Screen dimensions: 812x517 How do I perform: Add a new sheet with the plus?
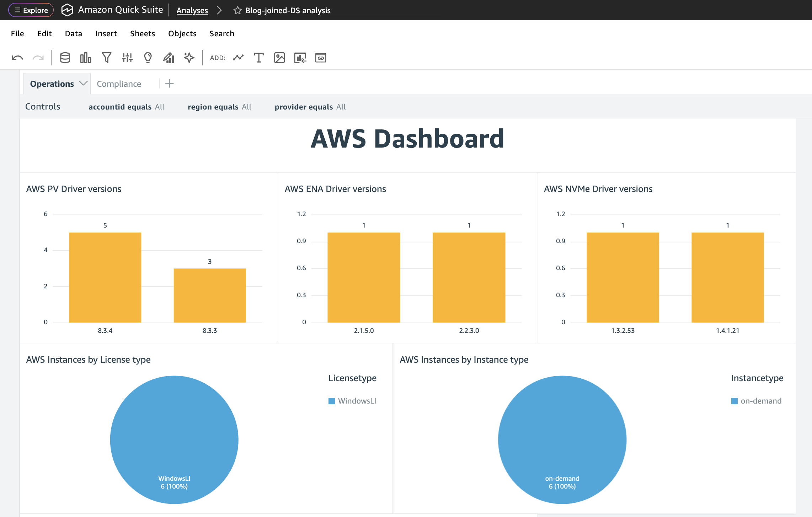coord(169,83)
